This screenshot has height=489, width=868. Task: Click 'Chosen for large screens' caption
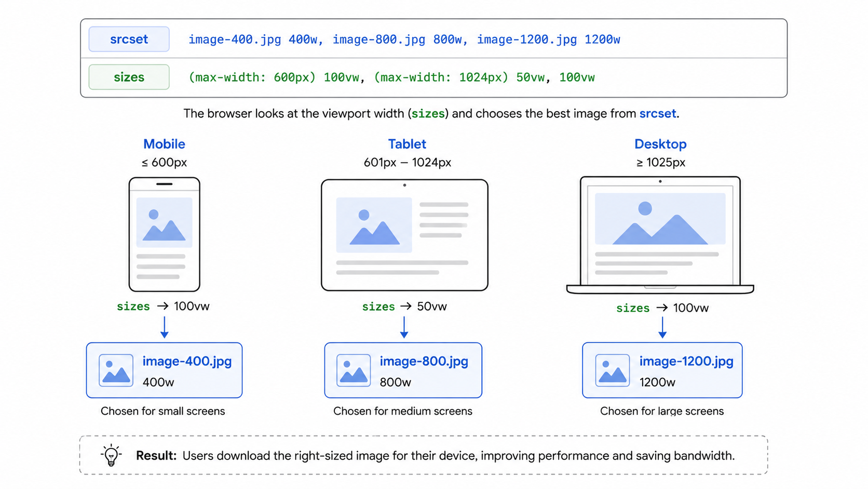[x=662, y=411]
